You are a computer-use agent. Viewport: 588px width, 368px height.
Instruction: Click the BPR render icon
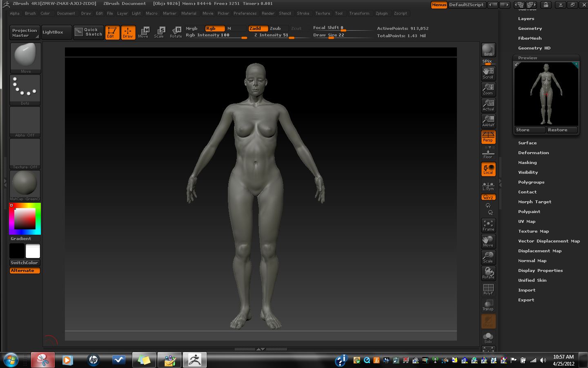[488, 50]
